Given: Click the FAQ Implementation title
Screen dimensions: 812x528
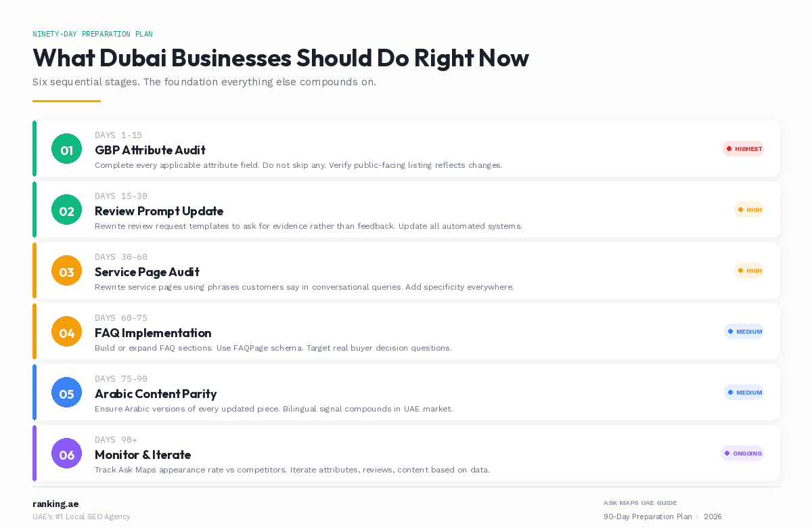Looking at the screenshot, I should [153, 333].
